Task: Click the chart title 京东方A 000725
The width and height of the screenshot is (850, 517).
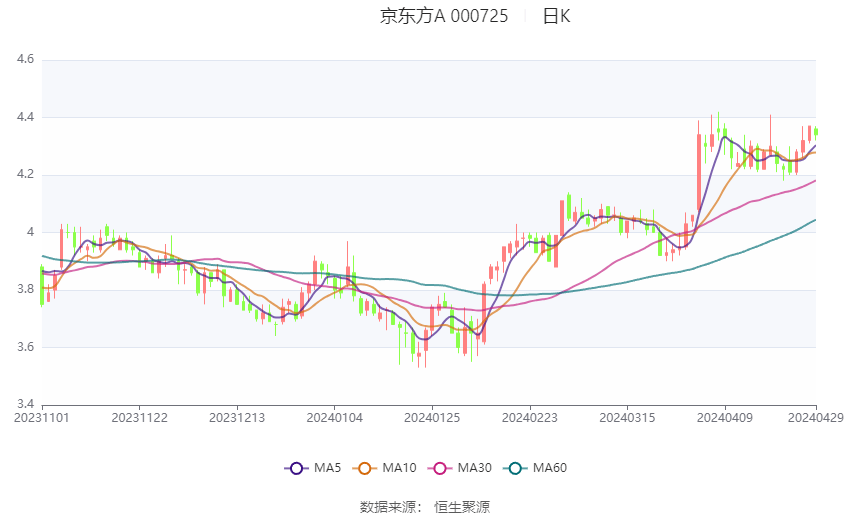Action: pos(444,16)
